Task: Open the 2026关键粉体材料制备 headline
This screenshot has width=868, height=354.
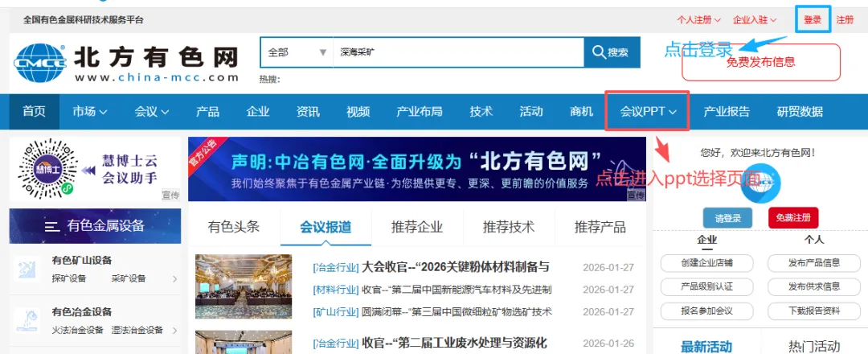Action: pyautogui.click(x=455, y=267)
